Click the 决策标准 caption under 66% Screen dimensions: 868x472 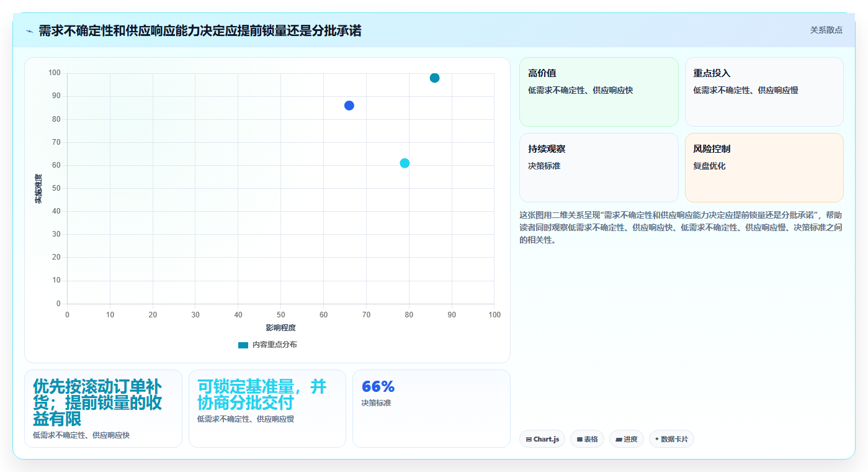(x=376, y=403)
